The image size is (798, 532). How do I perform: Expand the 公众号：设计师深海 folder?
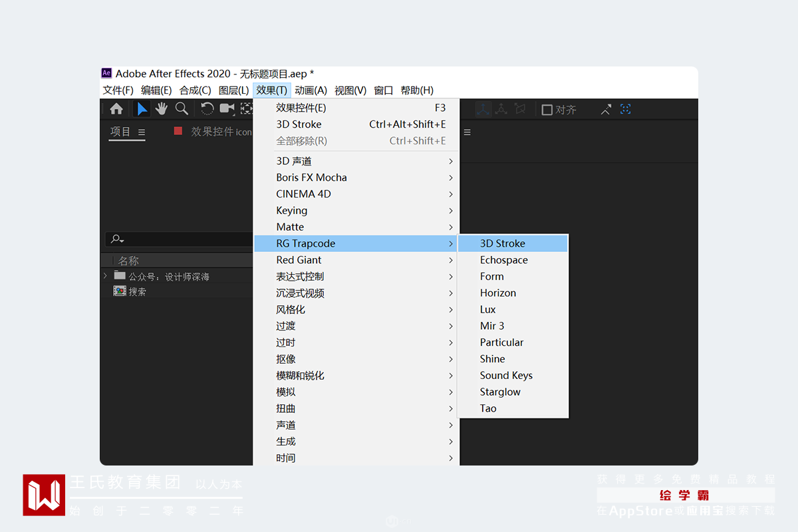click(x=105, y=275)
